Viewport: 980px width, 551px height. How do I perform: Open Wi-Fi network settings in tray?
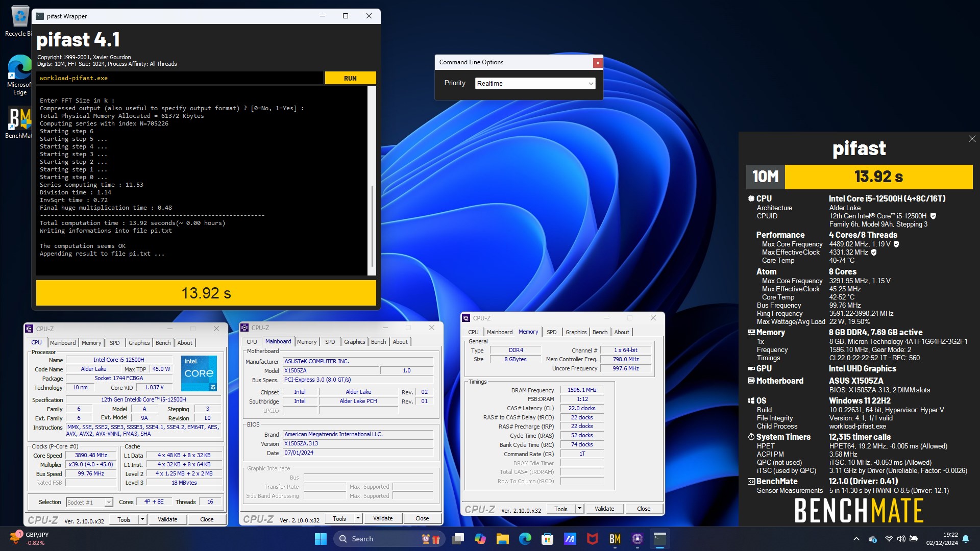click(889, 539)
